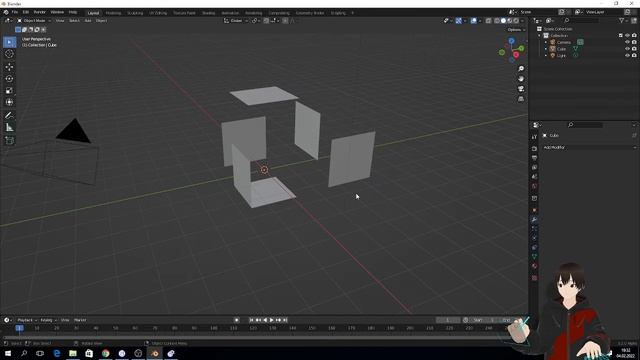Open the Output properties tab icon
This screenshot has width=640, height=360.
coord(534,158)
